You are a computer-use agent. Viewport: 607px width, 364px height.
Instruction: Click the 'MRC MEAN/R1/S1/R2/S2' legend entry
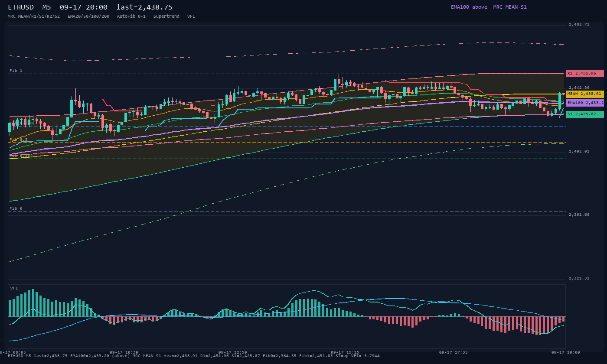point(34,16)
